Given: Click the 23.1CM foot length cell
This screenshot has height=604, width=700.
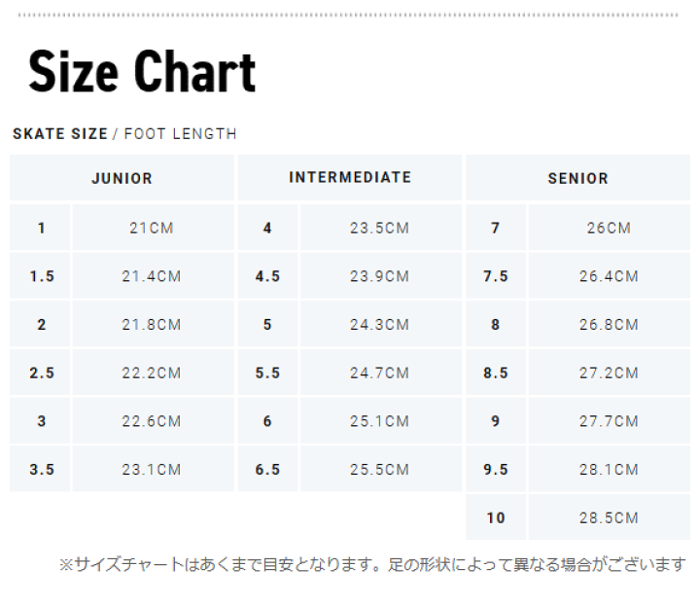Looking at the screenshot, I should click(x=154, y=469).
